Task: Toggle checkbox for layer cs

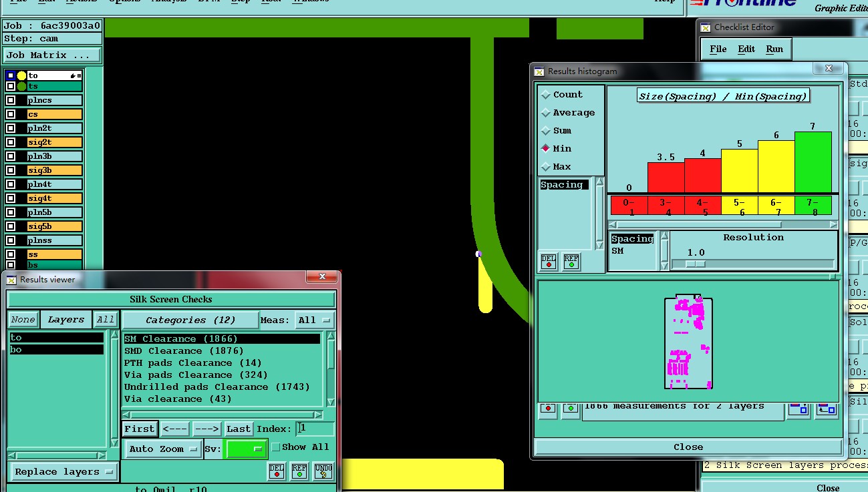Action: click(10, 114)
